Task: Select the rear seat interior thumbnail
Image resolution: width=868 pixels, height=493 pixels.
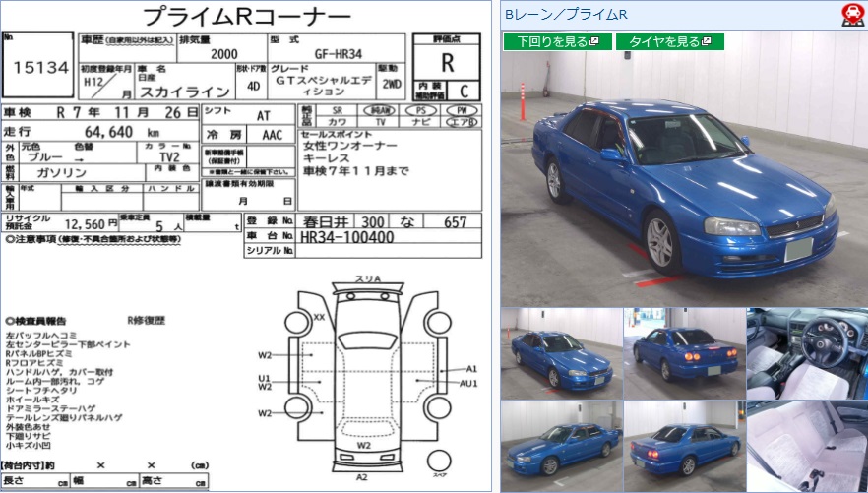Action: (x=806, y=445)
